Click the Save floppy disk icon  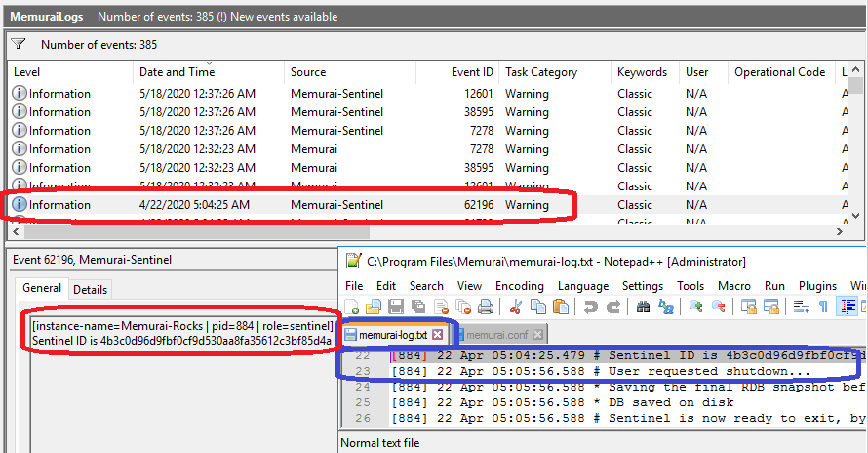coord(396,307)
